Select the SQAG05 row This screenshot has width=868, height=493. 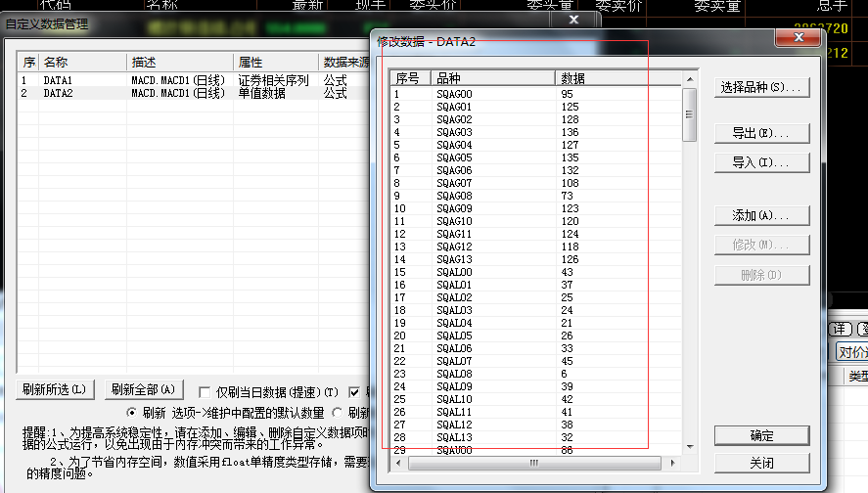point(536,157)
